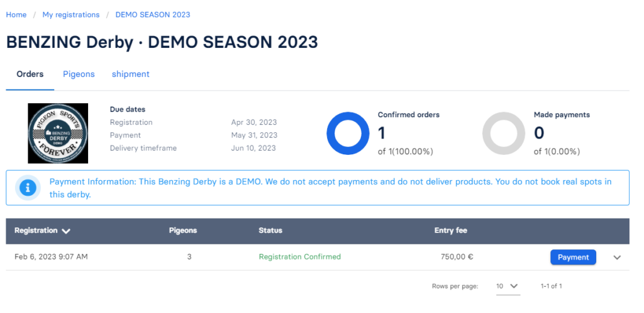Click the Entry fee column header
Viewport: 644px width, 313px height.
pos(451,230)
